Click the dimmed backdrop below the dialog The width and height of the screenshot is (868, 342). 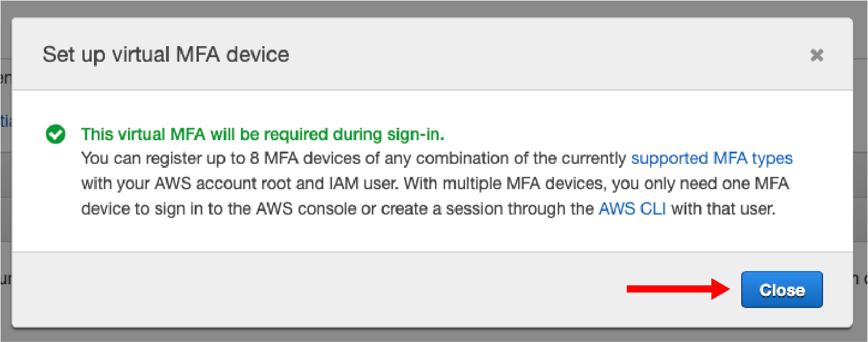point(432,335)
